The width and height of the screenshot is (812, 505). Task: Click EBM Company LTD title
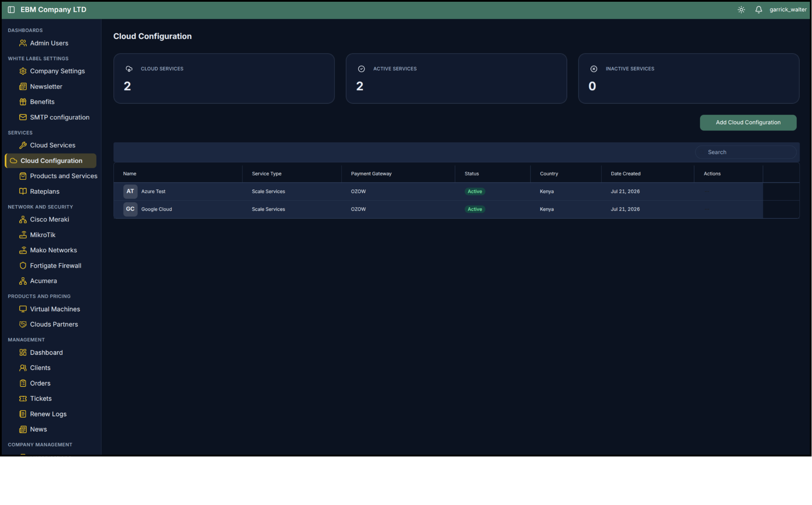[x=53, y=10]
